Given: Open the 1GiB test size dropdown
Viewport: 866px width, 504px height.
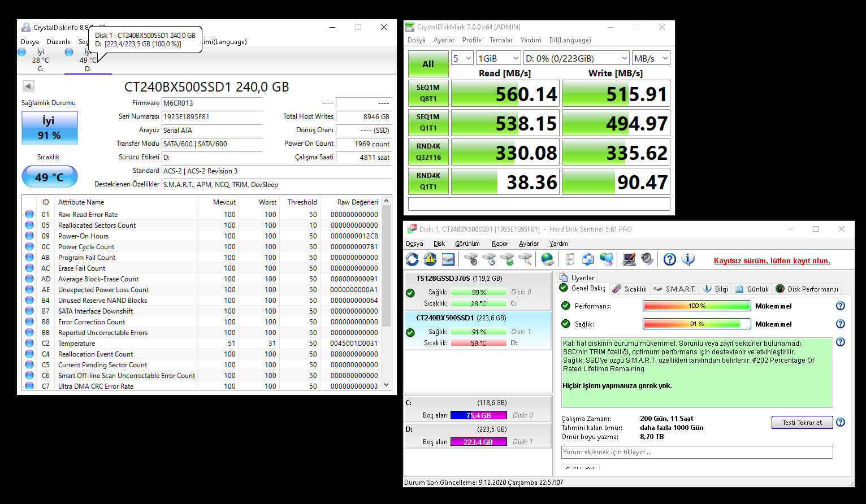Looking at the screenshot, I should click(x=498, y=58).
